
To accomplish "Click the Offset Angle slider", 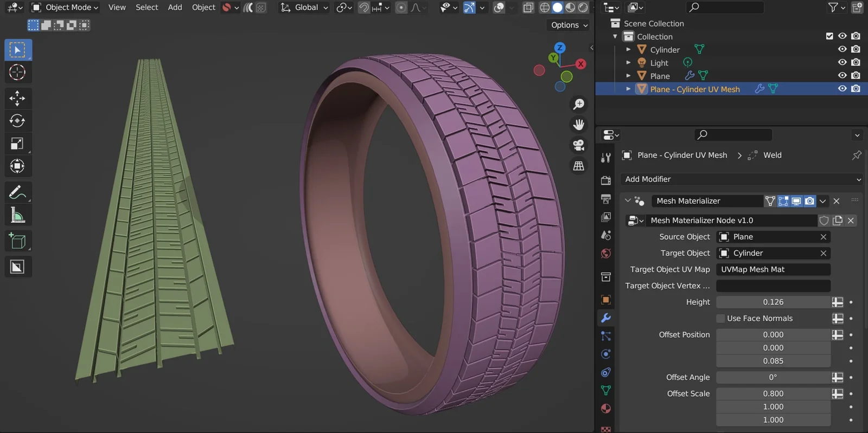I will click(773, 377).
